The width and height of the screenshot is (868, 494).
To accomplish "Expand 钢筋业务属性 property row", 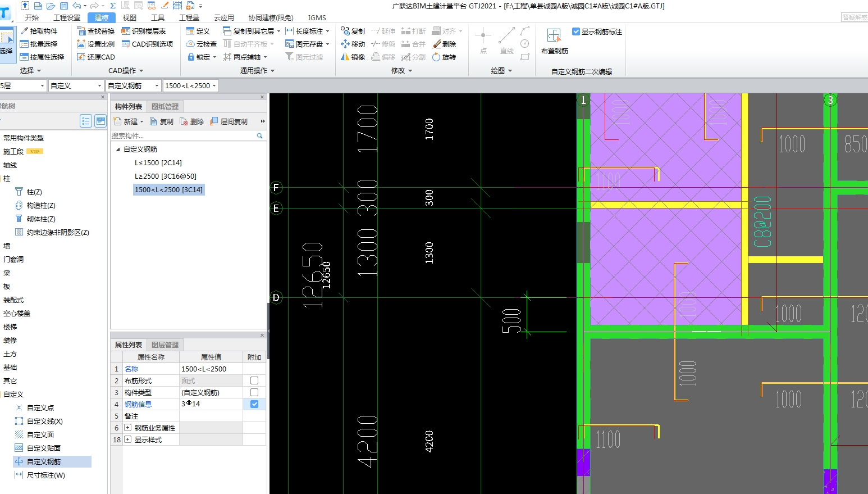I will 127,428.
